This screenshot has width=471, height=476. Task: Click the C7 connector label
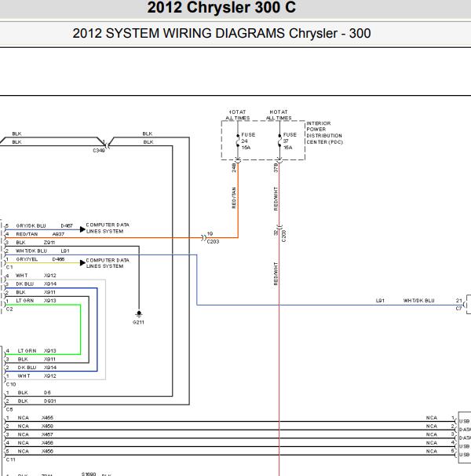pos(458,309)
